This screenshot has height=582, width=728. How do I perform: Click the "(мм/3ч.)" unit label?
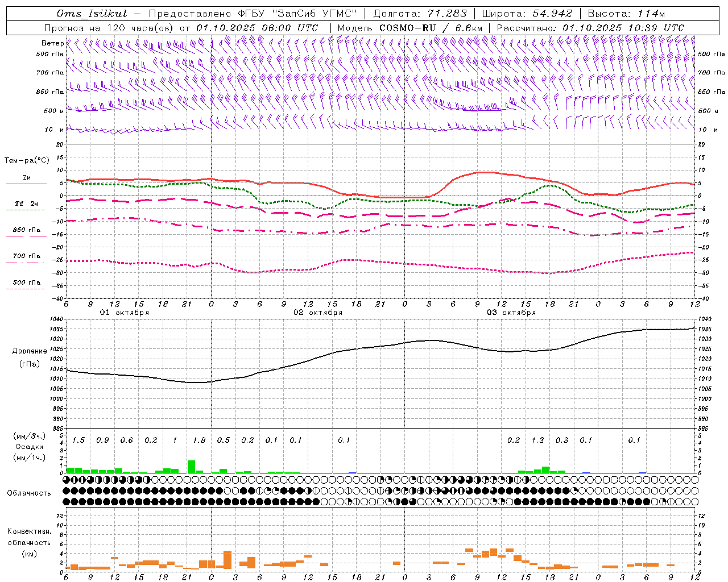point(29,436)
